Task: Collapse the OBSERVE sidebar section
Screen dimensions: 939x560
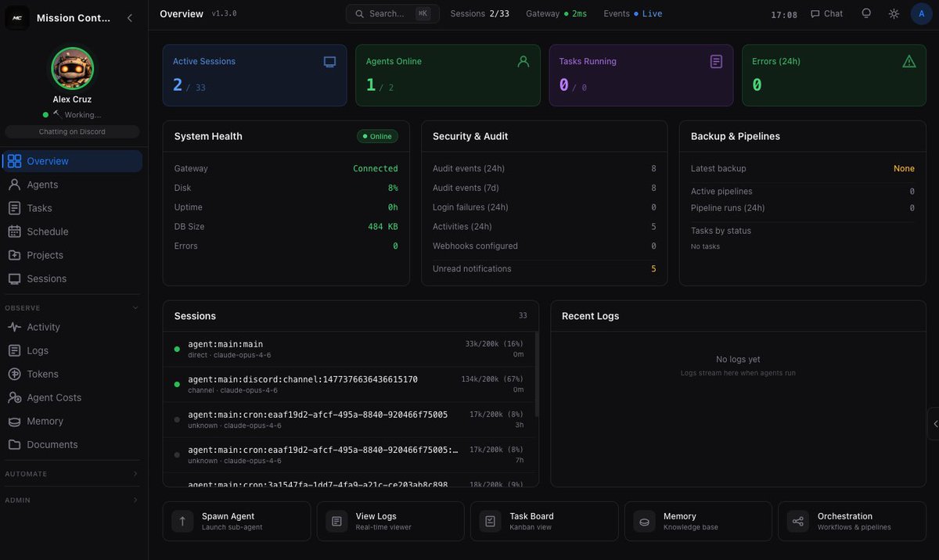Action: (135, 308)
